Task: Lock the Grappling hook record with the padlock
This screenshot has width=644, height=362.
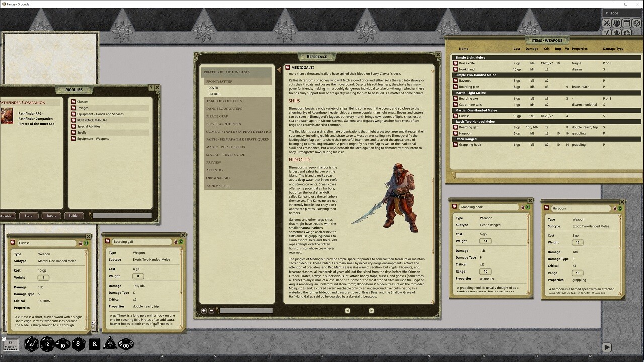Action: [x=522, y=207]
